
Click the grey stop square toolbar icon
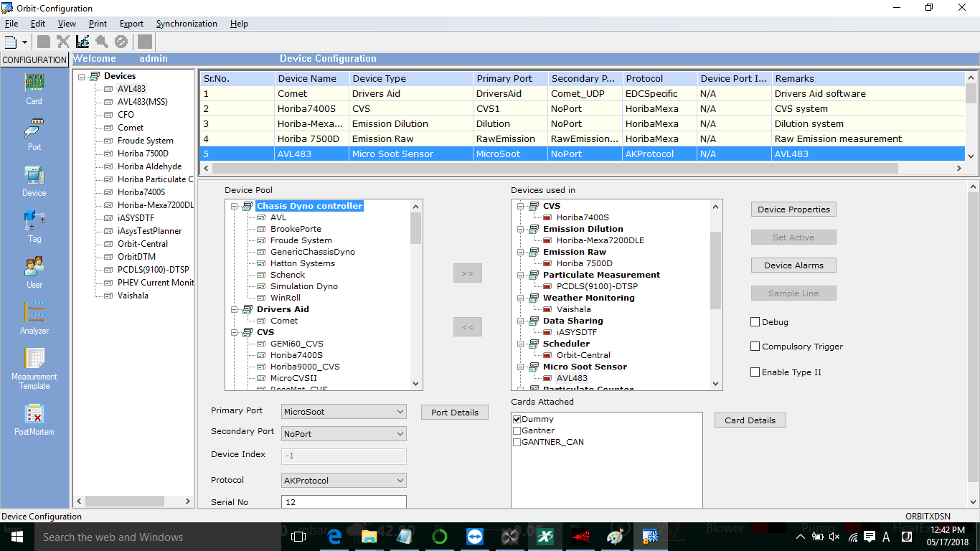[x=145, y=42]
